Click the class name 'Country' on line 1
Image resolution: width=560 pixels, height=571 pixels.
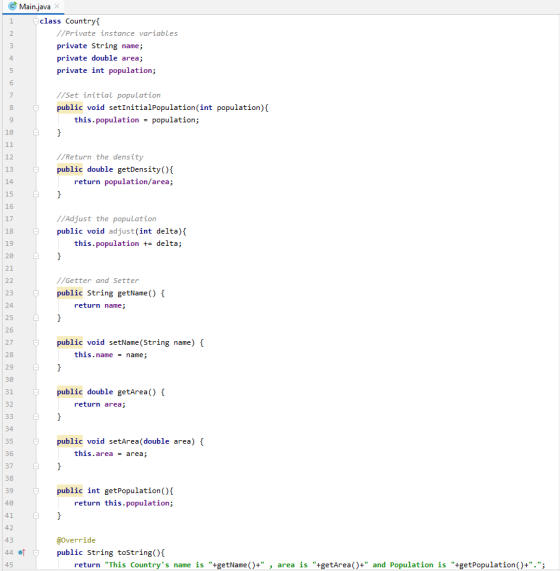tap(80, 21)
